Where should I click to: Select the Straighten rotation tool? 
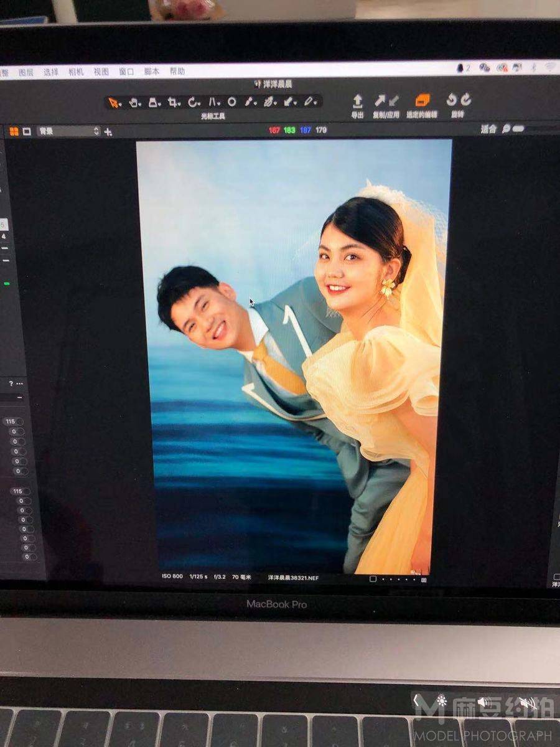click(194, 102)
